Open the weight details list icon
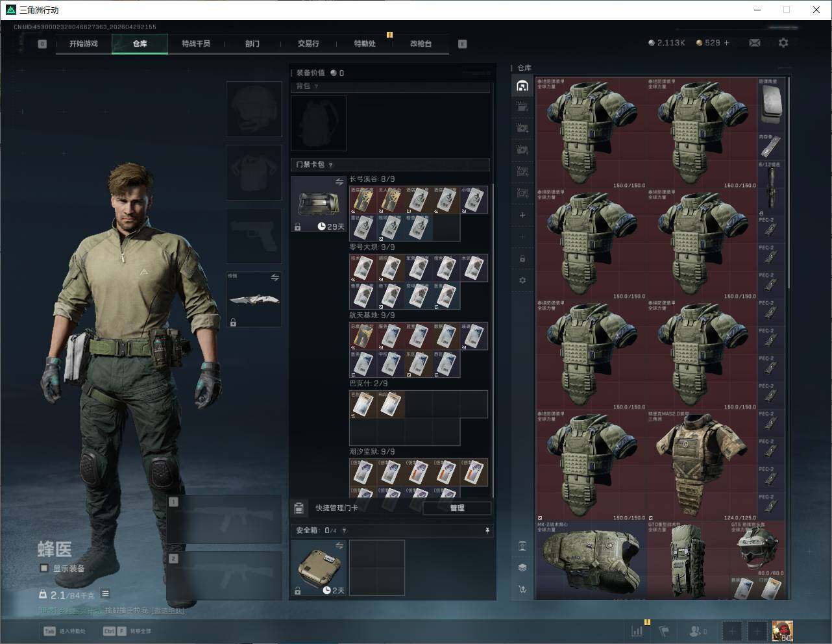832x644 pixels. click(105, 594)
